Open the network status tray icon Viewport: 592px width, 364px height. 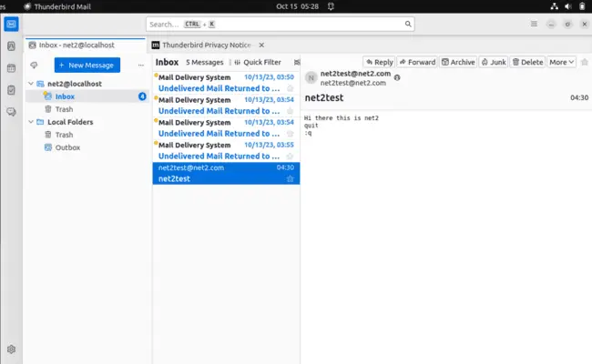pos(554,6)
